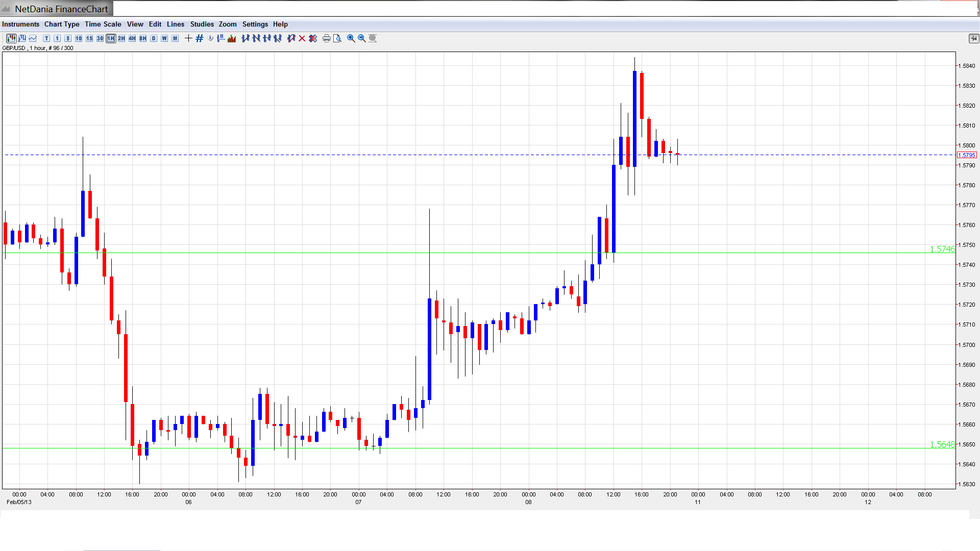Toggle the 1H time scale button
This screenshot has height=551, width=980.
tap(111, 38)
